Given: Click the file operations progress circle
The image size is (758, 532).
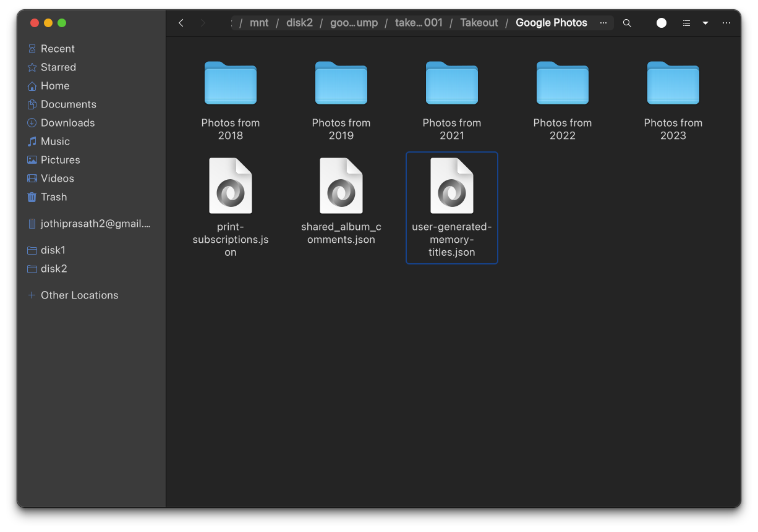Looking at the screenshot, I should pyautogui.click(x=661, y=23).
